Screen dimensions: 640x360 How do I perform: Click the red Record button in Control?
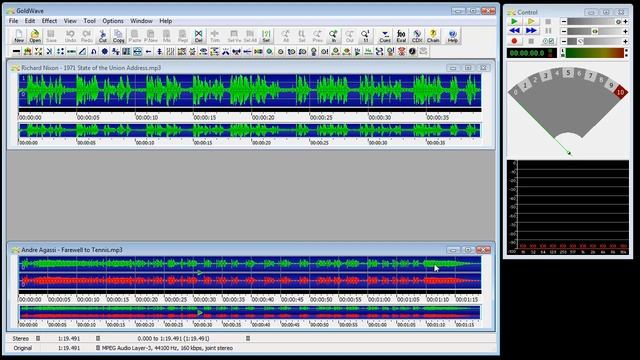[514, 41]
